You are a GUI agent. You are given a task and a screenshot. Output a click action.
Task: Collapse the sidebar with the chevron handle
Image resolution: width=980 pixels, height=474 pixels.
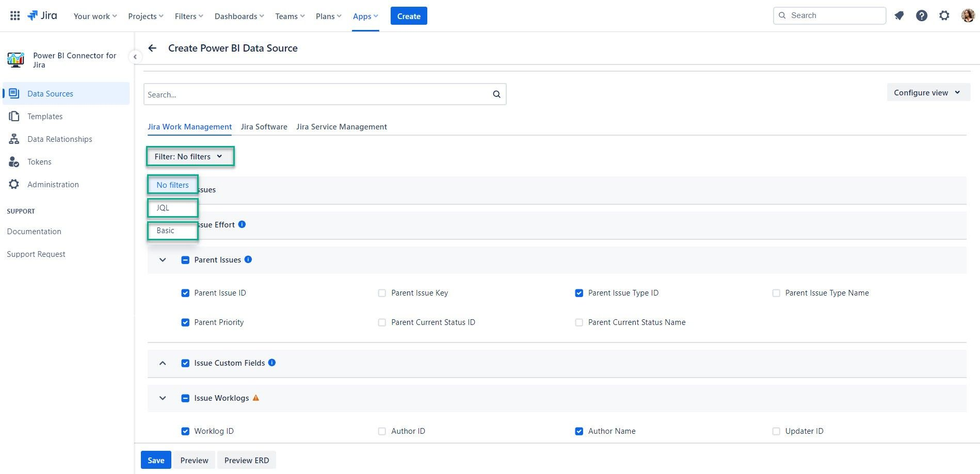pos(135,57)
